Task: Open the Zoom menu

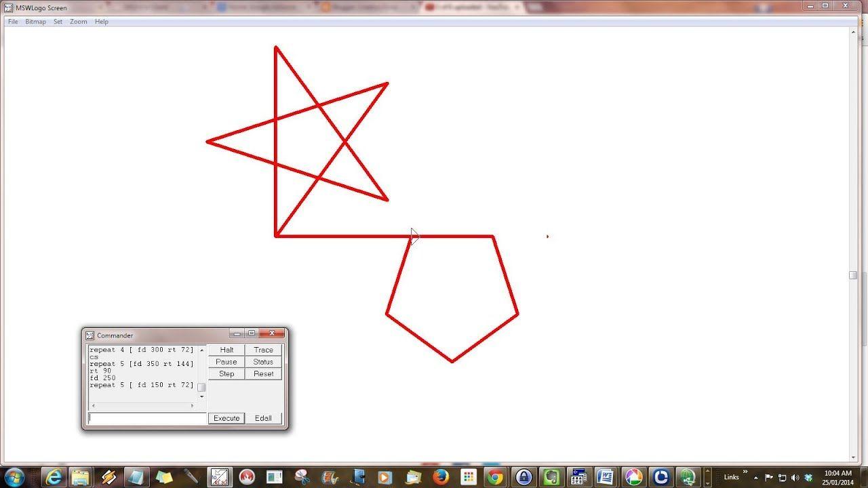Action: click(x=79, y=22)
